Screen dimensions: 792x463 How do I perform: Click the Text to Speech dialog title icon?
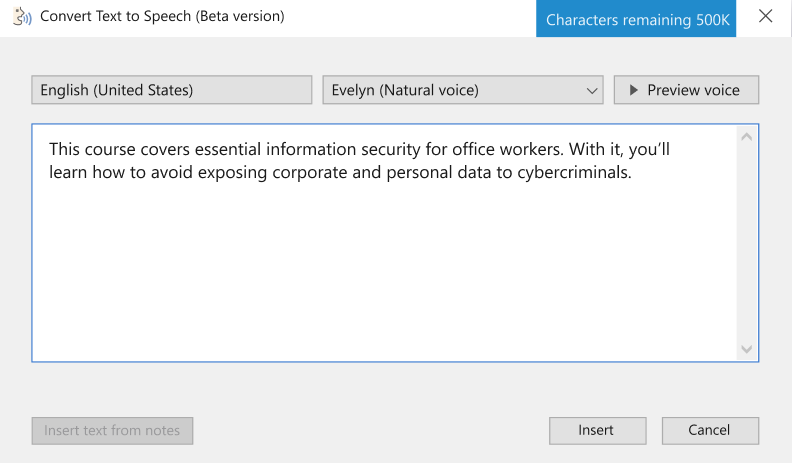click(22, 17)
